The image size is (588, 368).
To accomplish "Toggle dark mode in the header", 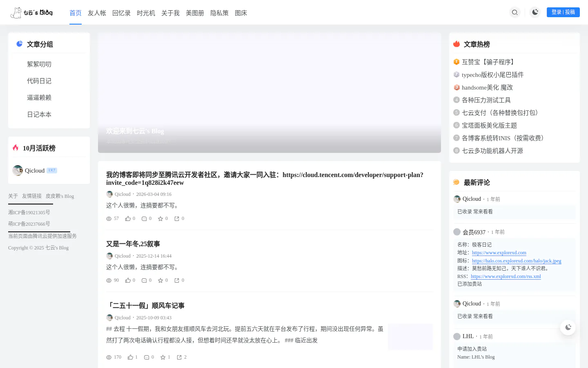I will coord(535,12).
